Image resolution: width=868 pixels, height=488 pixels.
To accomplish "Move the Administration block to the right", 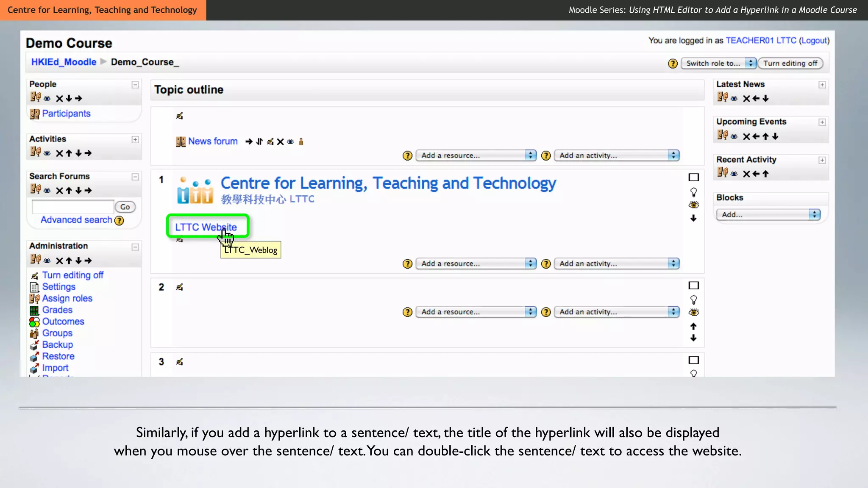I will click(x=88, y=261).
